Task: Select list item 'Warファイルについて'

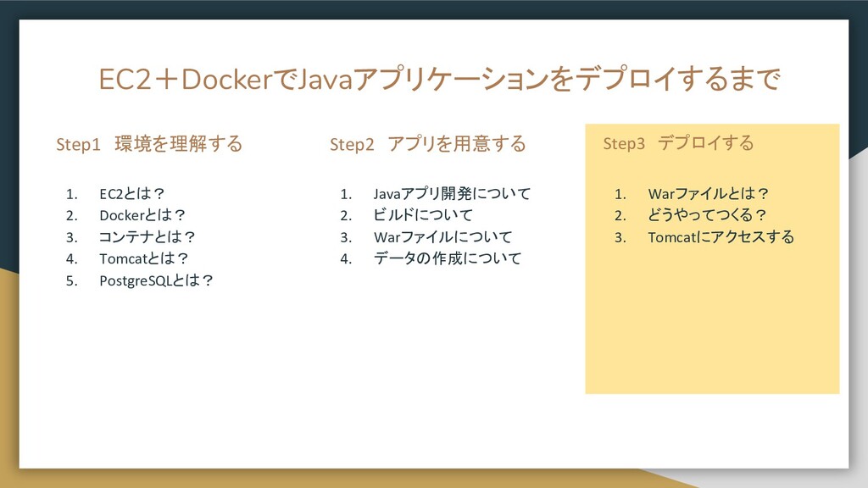Action: tap(442, 237)
